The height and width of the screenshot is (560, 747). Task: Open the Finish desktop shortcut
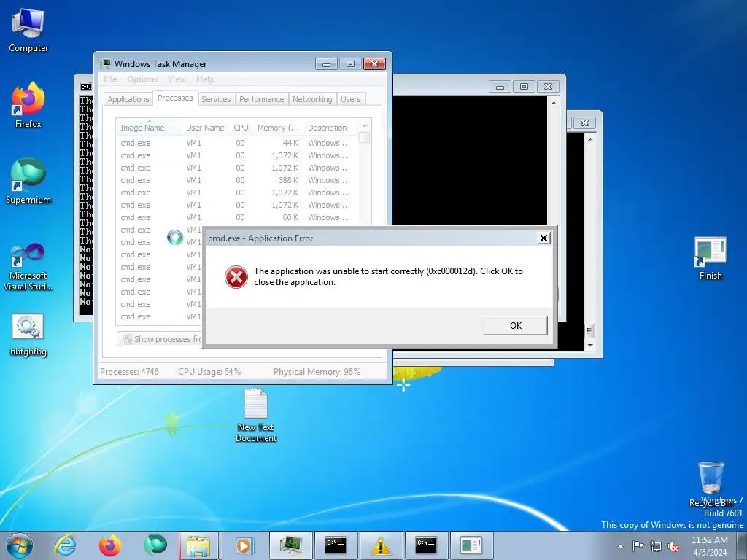(711, 258)
